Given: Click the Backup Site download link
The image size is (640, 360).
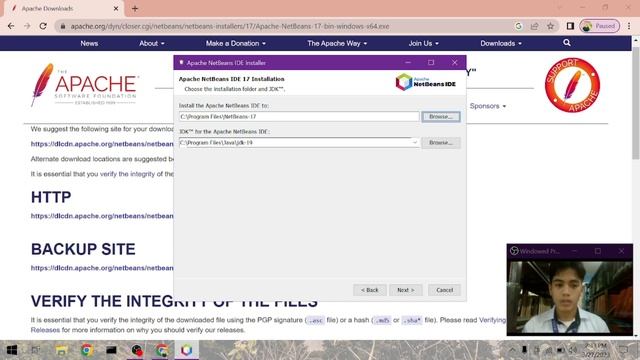Looking at the screenshot, I should [x=102, y=268].
